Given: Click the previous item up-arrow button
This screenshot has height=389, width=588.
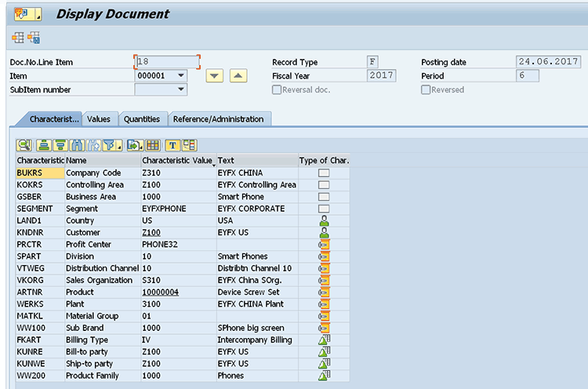Looking at the screenshot, I should coord(238,76).
